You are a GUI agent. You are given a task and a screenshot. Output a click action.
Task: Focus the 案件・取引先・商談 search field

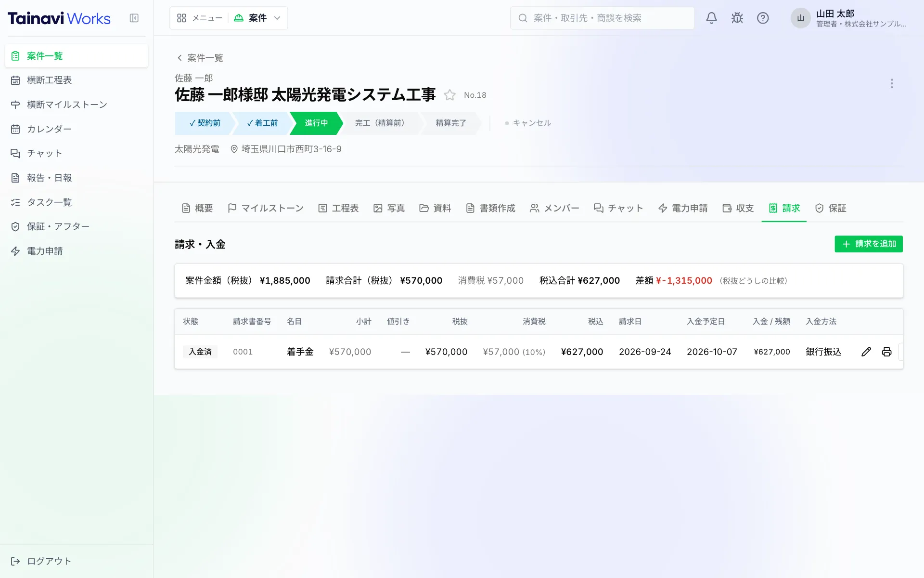click(x=602, y=18)
